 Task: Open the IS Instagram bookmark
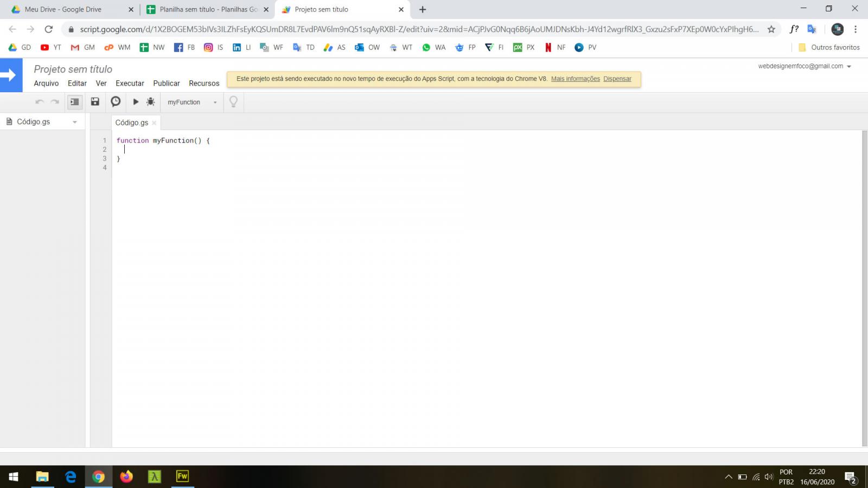[x=213, y=47]
